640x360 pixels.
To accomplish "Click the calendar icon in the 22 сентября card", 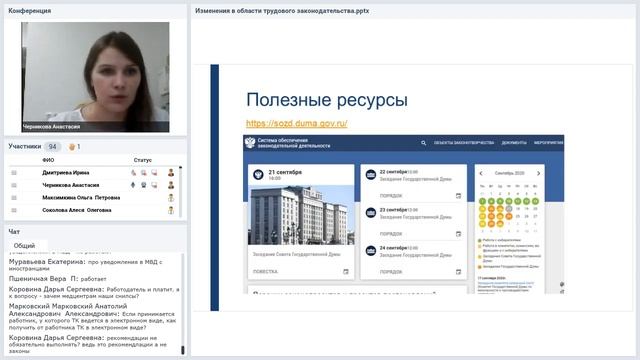I will pos(458,196).
